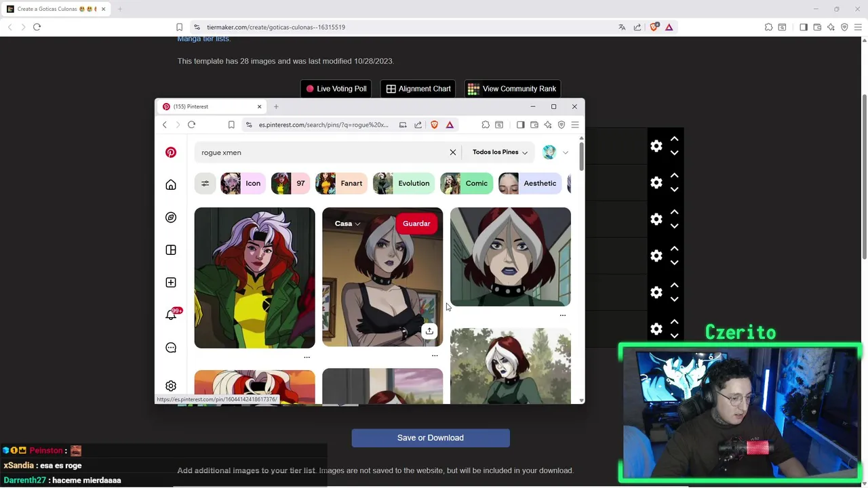Select the Comic filter chip
The width and height of the screenshot is (868, 488).
pyautogui.click(x=467, y=183)
